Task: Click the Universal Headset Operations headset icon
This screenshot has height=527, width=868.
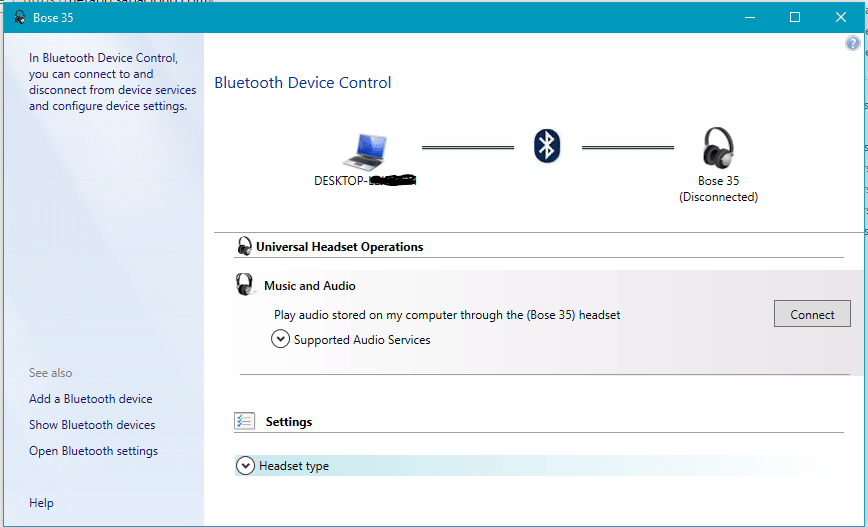Action: pos(244,246)
